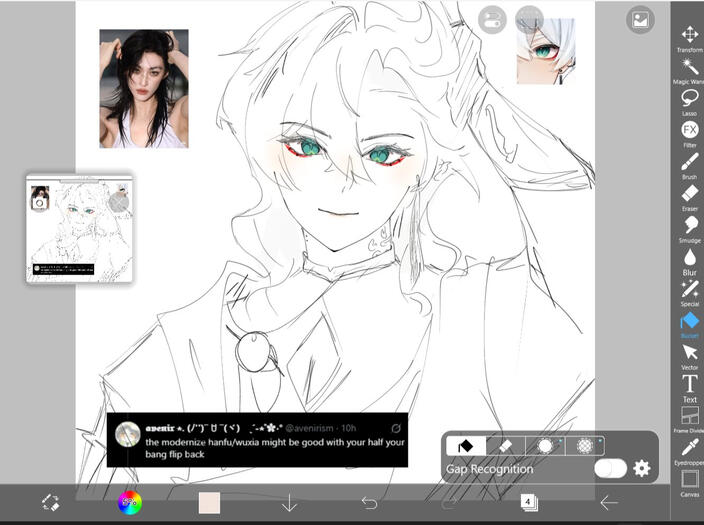Image resolution: width=704 pixels, height=525 pixels.
Task: Select the Special tool
Action: (689, 293)
